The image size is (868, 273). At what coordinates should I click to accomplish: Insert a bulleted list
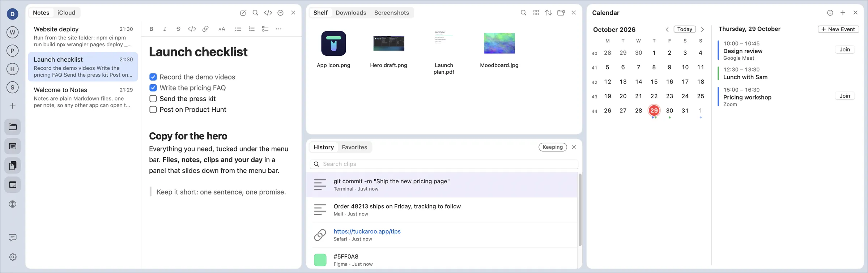[238, 29]
